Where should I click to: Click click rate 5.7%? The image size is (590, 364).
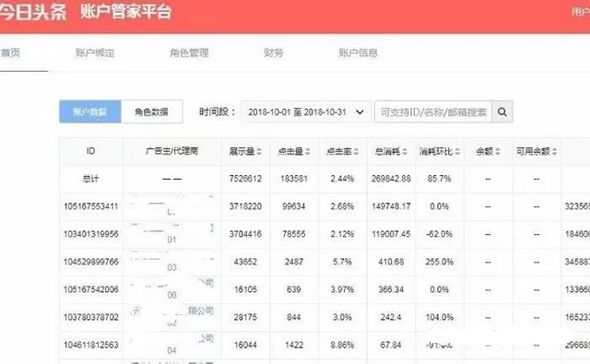pyautogui.click(x=342, y=262)
